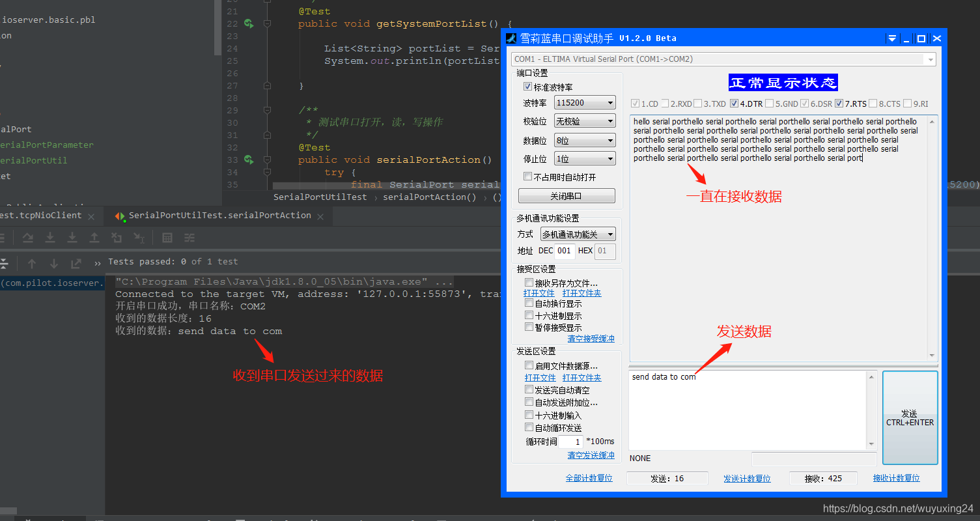
Task: Check 发送完自动清空 checkbox
Action: pos(529,390)
